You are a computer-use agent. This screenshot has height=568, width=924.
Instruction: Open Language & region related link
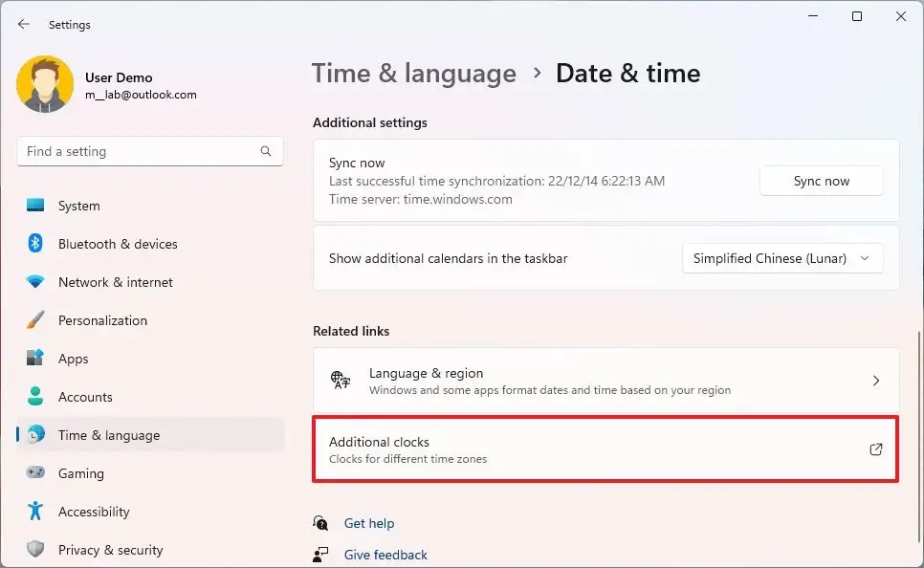(x=606, y=381)
